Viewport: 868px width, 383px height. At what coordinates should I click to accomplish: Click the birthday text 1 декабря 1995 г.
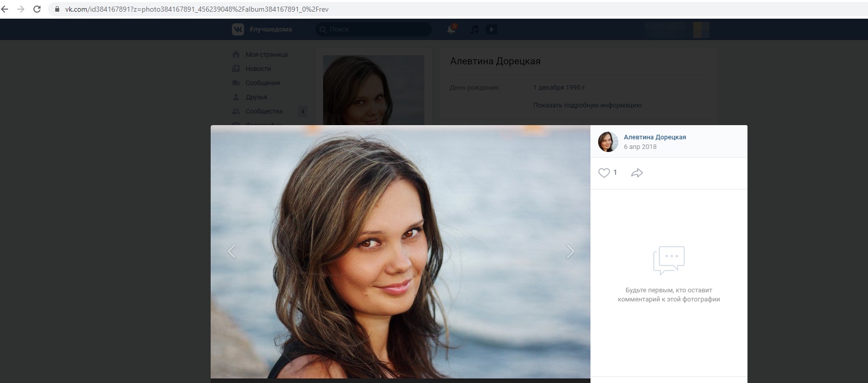560,88
